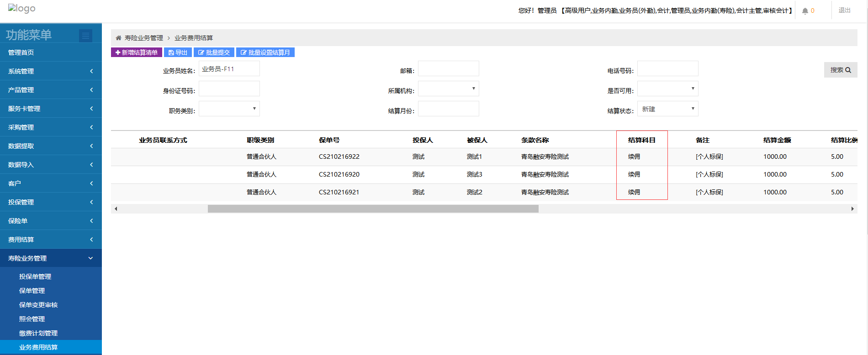The height and width of the screenshot is (355, 868).
Task: Open 保单管理 in the sidebar
Action: [32, 291]
